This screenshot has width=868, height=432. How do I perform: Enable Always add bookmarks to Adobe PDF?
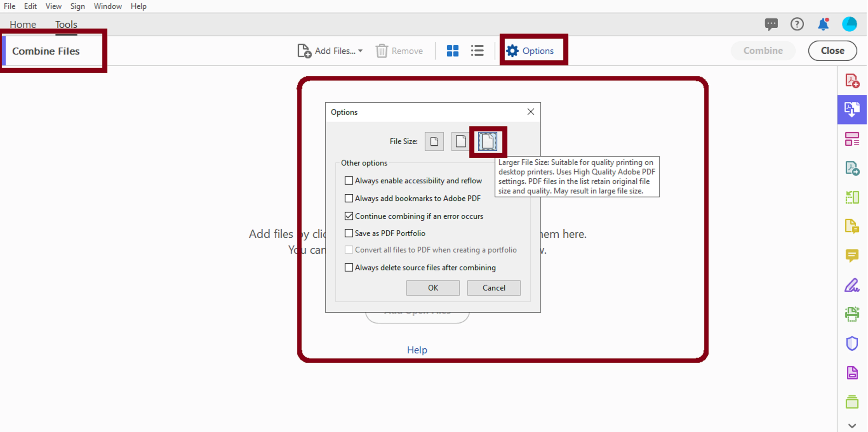349,198
